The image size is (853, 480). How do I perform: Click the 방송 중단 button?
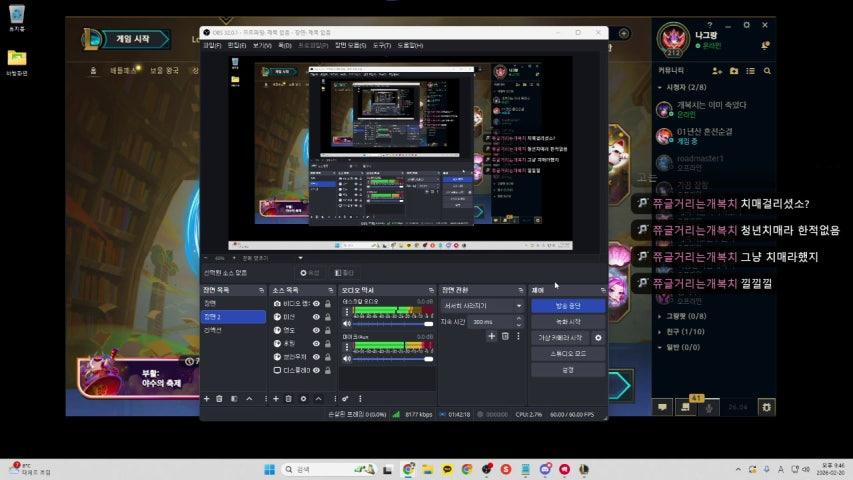567,306
